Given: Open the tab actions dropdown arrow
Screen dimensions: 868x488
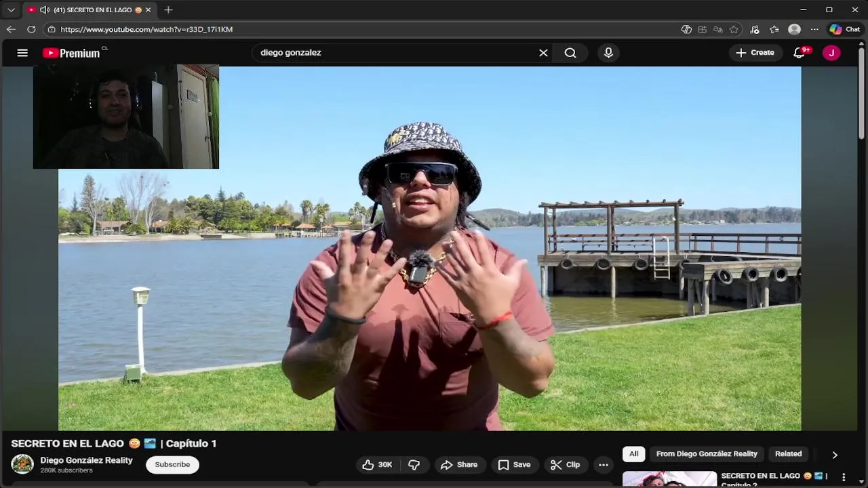Looking at the screenshot, I should (x=11, y=10).
